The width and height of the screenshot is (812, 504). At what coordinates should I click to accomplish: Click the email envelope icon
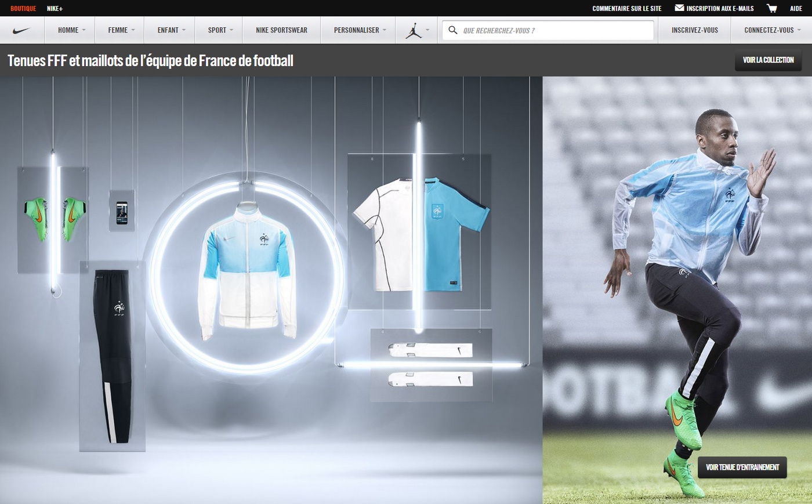679,8
